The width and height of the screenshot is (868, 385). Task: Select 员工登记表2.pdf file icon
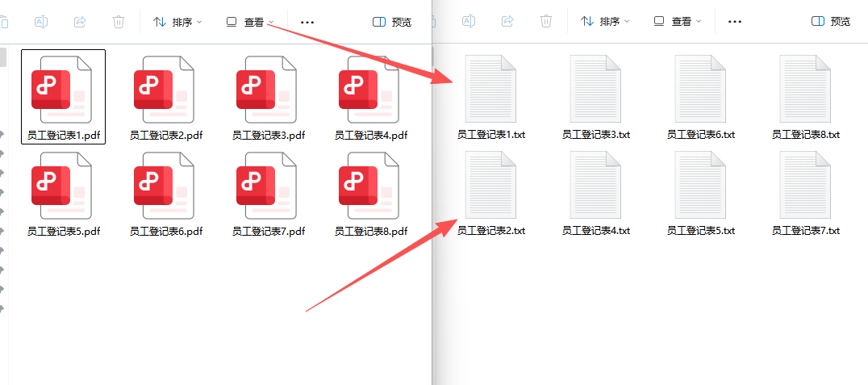pyautogui.click(x=164, y=89)
